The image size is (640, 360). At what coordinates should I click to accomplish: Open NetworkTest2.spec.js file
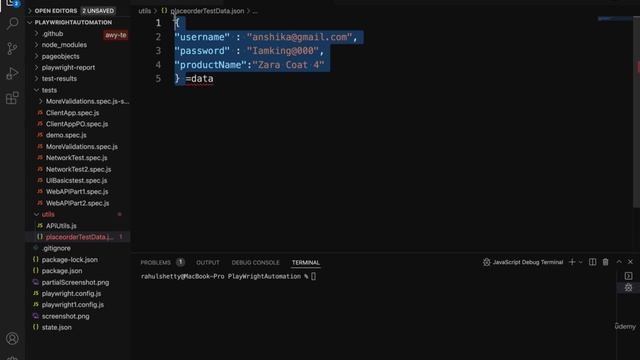(x=78, y=169)
